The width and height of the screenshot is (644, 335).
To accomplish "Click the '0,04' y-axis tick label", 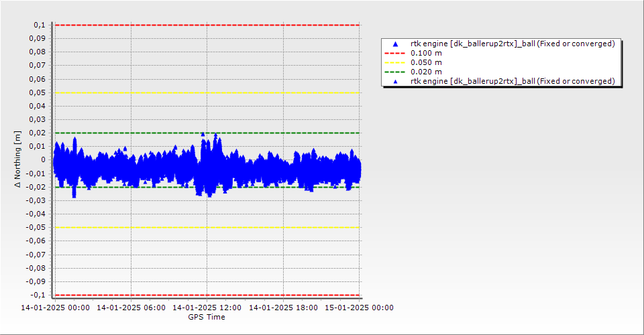I will [x=38, y=107].
